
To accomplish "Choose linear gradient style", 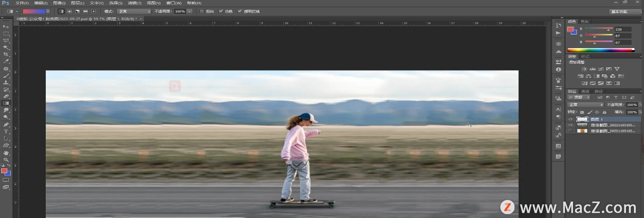I will [61, 11].
